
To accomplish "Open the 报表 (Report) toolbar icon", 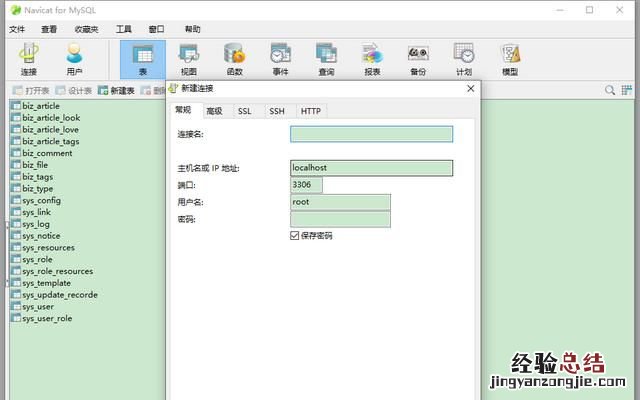I will pos(372,60).
